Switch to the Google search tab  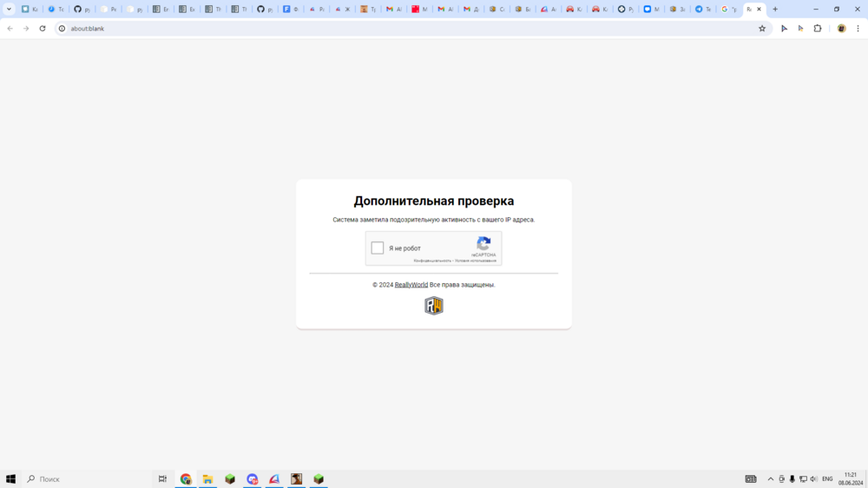click(x=729, y=9)
